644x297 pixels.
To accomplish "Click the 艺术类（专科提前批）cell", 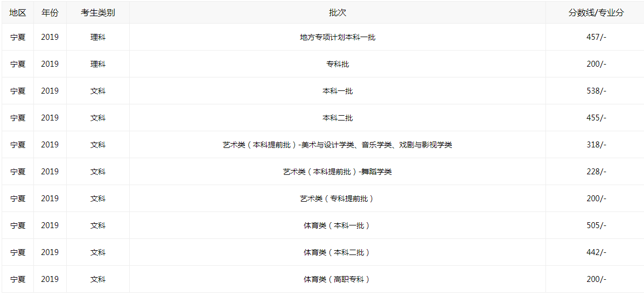I will tap(337, 199).
